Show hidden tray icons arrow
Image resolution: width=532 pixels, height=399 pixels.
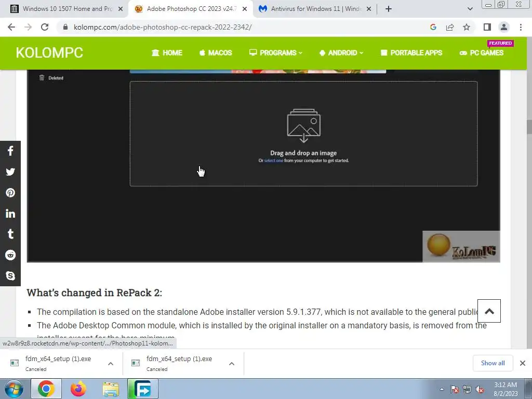(442, 389)
